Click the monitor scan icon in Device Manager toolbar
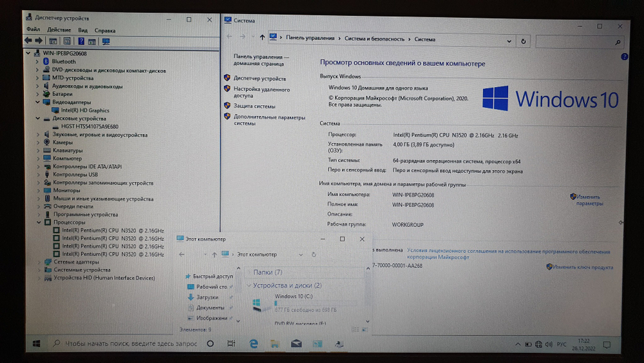 pyautogui.click(x=106, y=41)
